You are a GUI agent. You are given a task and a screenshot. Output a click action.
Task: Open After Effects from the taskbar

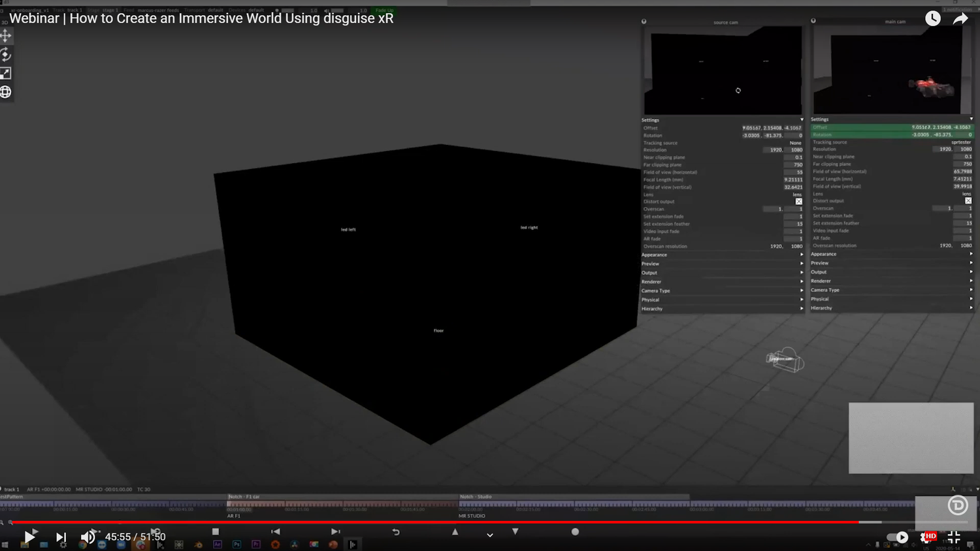point(218,544)
